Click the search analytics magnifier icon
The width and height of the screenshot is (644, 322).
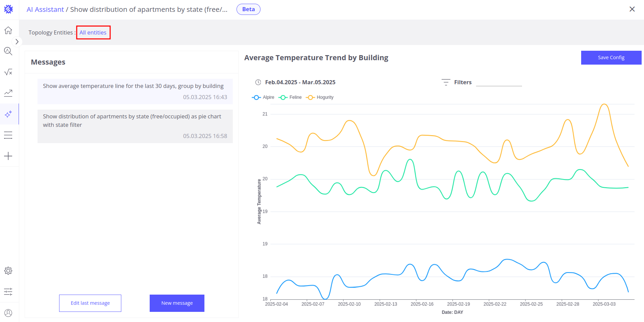(x=8, y=51)
